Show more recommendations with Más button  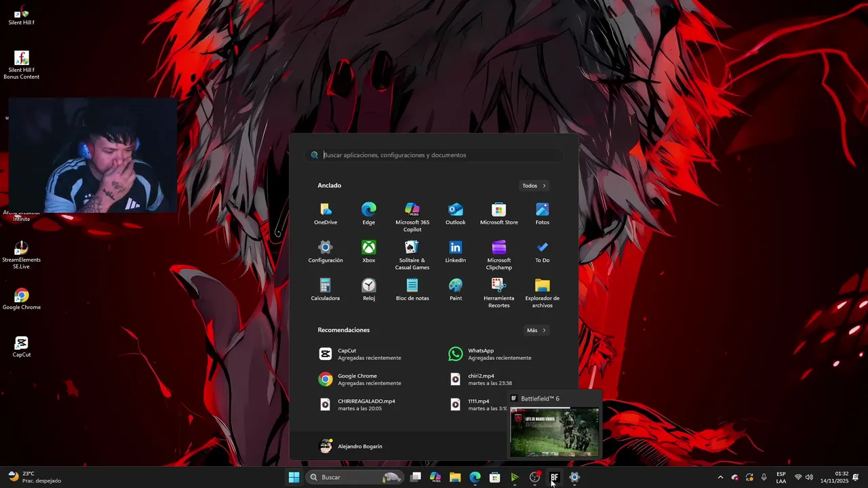point(536,330)
